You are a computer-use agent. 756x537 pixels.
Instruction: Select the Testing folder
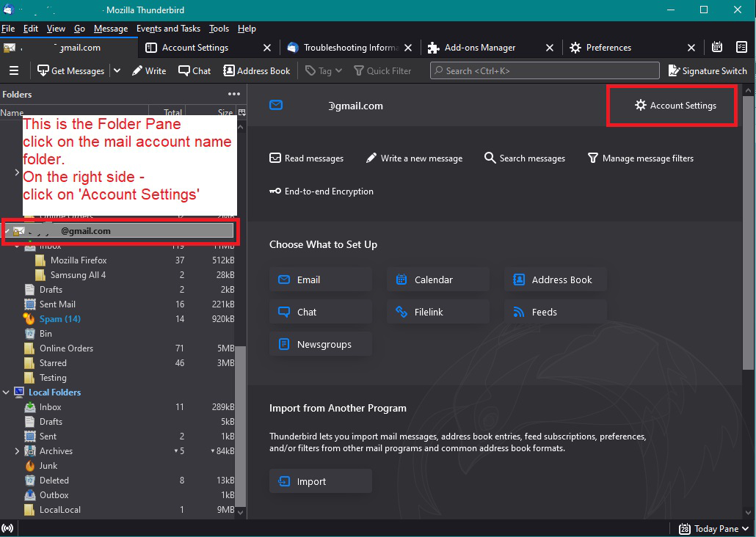53,378
